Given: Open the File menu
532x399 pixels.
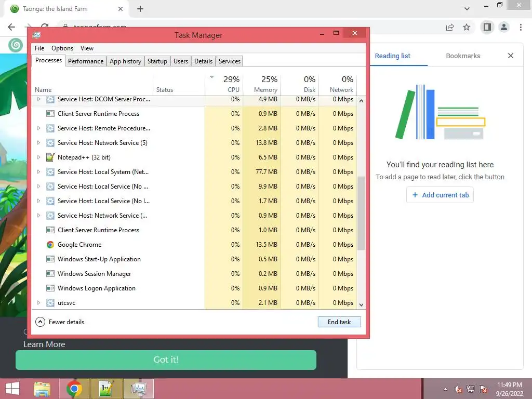Looking at the screenshot, I should tap(39, 48).
